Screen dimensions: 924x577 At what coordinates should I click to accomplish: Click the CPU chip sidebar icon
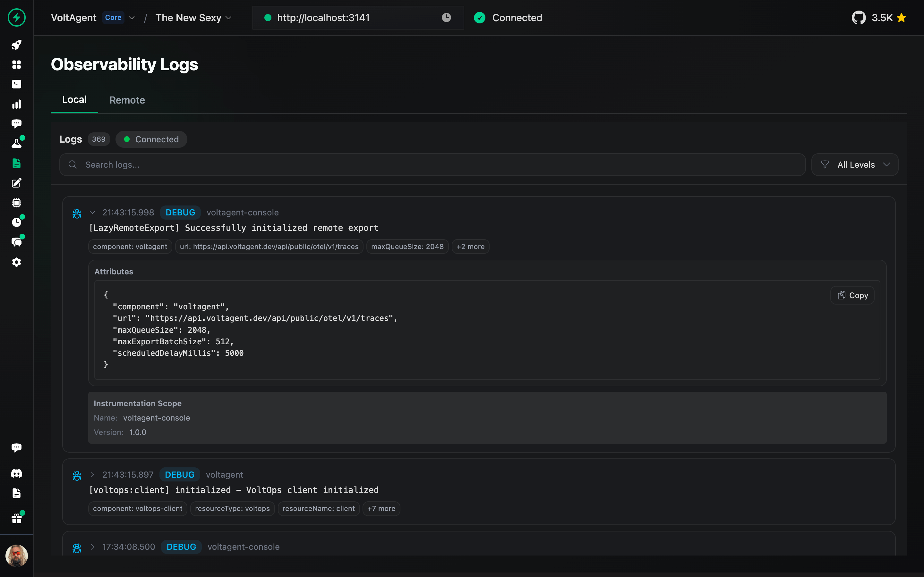tap(16, 202)
